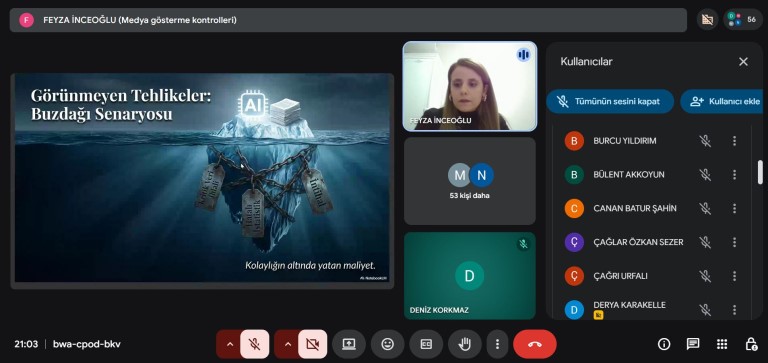Open camera video settings arrow
This screenshot has width=768, height=363.
[x=288, y=344]
